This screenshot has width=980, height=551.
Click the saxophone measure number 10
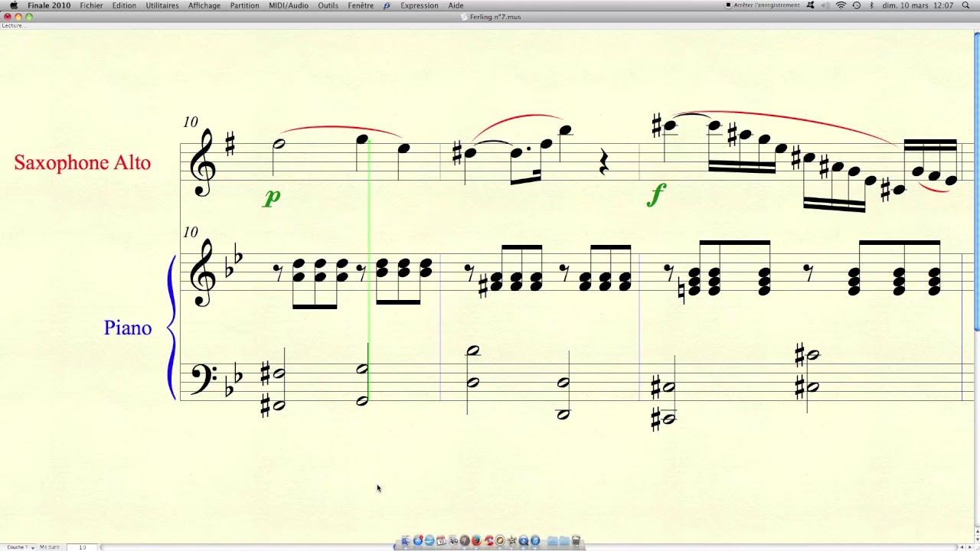tap(191, 122)
